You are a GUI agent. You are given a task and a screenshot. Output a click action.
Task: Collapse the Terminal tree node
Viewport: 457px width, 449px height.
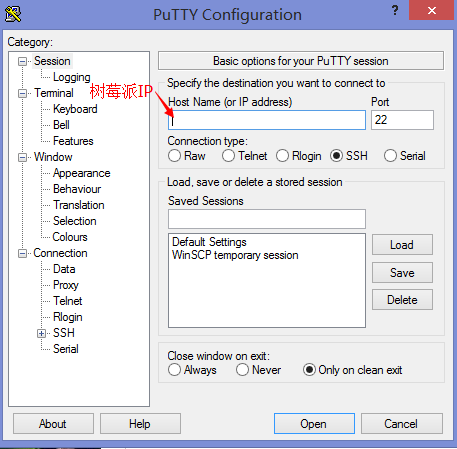[22, 93]
